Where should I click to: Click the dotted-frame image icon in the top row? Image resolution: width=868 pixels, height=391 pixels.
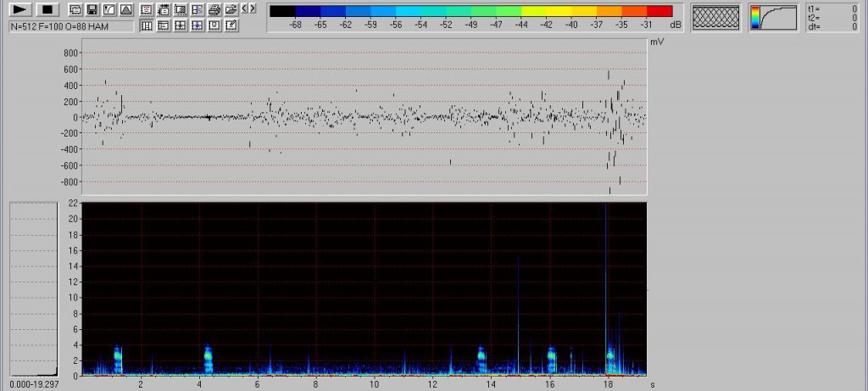[x=181, y=9]
